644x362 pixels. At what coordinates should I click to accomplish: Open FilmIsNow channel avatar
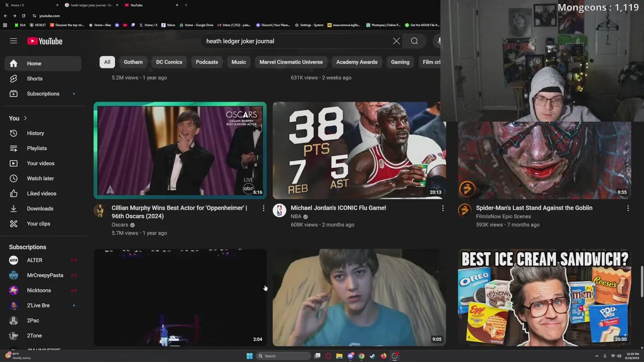click(x=464, y=211)
